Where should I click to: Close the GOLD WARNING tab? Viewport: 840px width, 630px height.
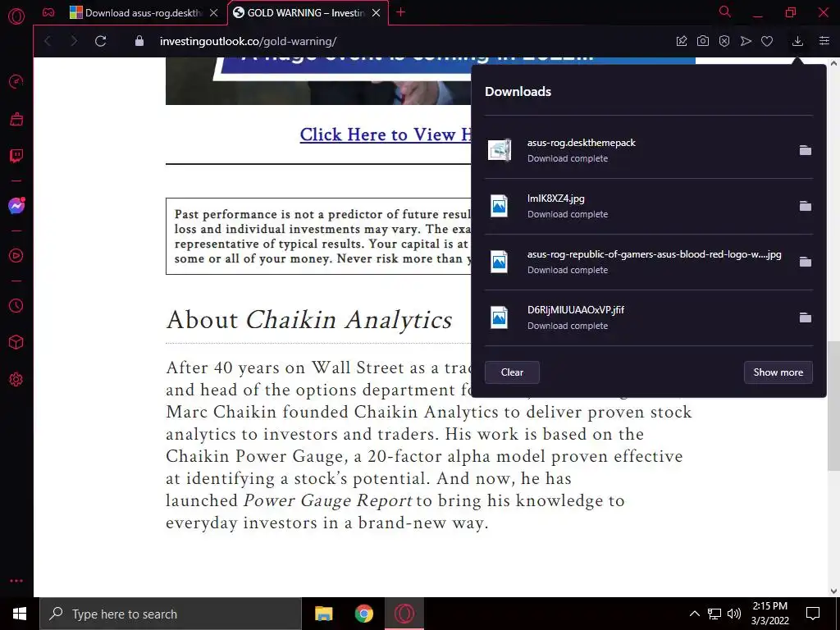[376, 13]
